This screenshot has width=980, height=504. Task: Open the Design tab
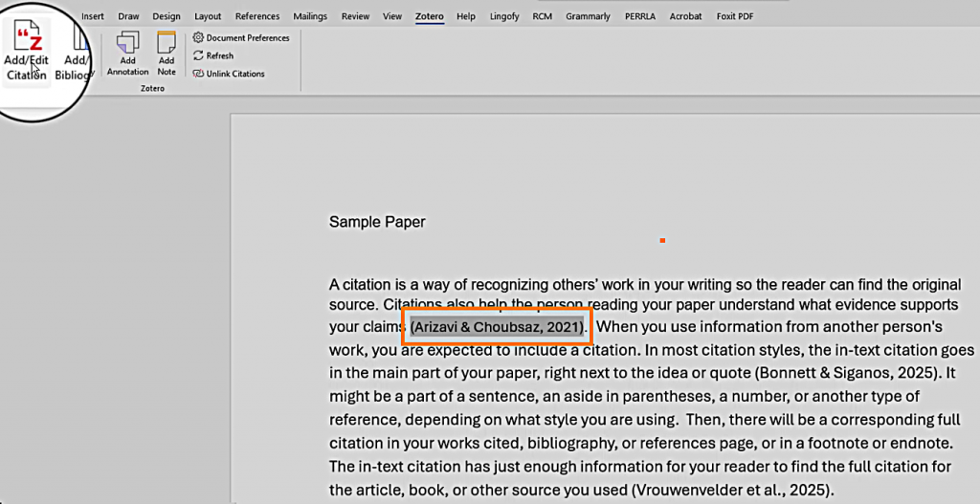(166, 16)
